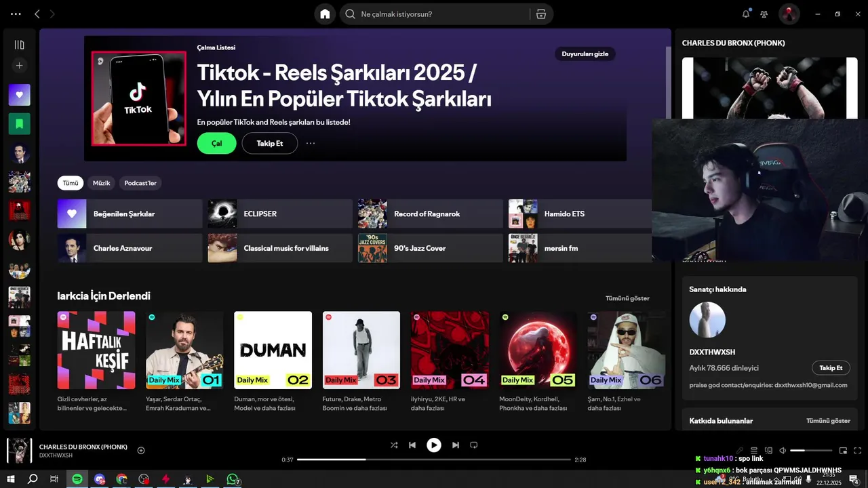This screenshot has width=868, height=488.
Task: Select the Tümü filter chip
Action: [71, 183]
